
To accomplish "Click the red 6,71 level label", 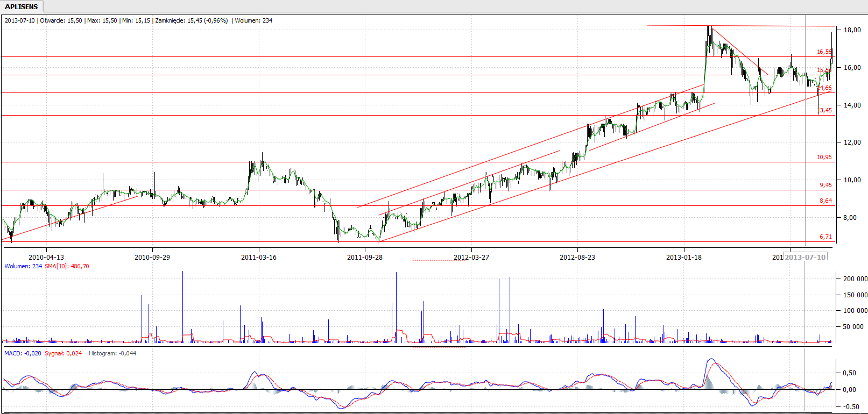I will (825, 237).
